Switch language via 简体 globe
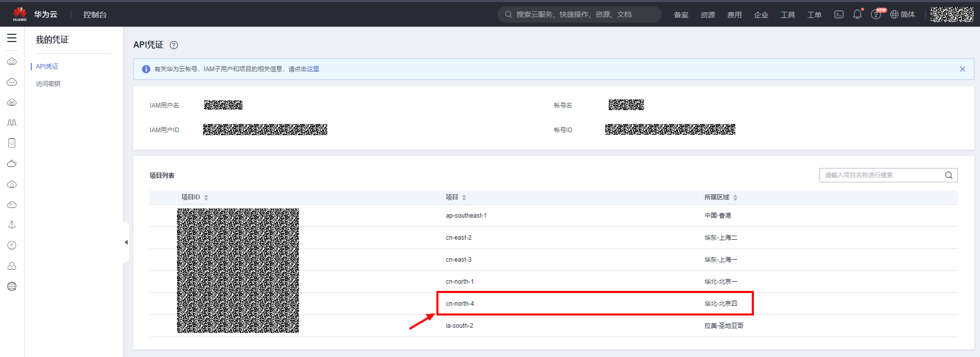 (x=903, y=14)
